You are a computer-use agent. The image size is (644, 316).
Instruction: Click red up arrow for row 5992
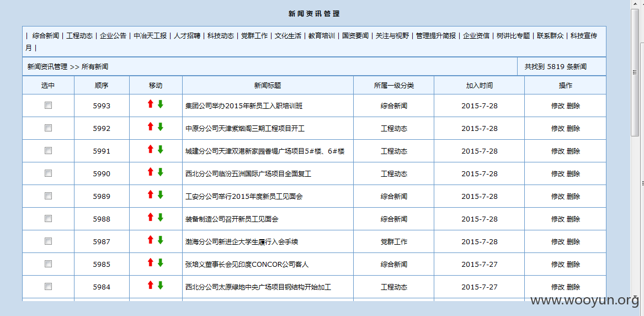click(x=150, y=127)
